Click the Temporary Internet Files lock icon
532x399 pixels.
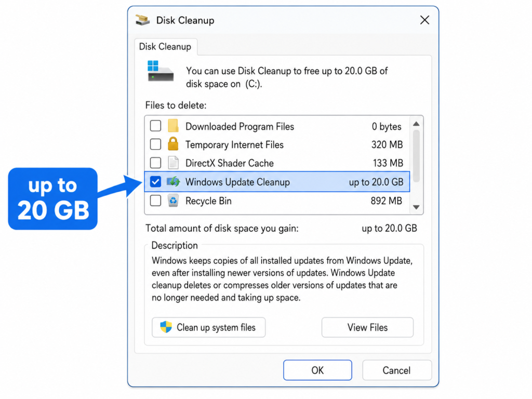[173, 144]
